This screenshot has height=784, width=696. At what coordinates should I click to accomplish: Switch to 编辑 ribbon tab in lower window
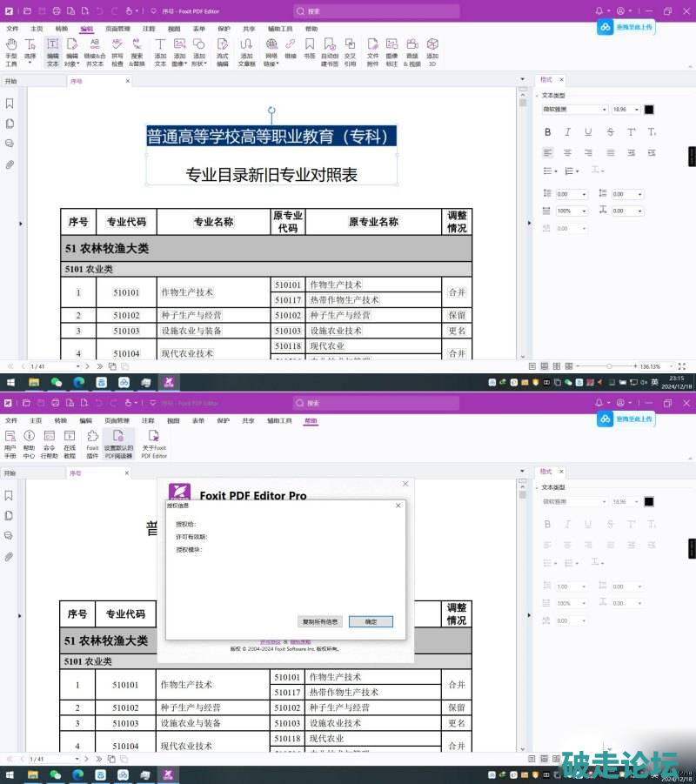86,421
